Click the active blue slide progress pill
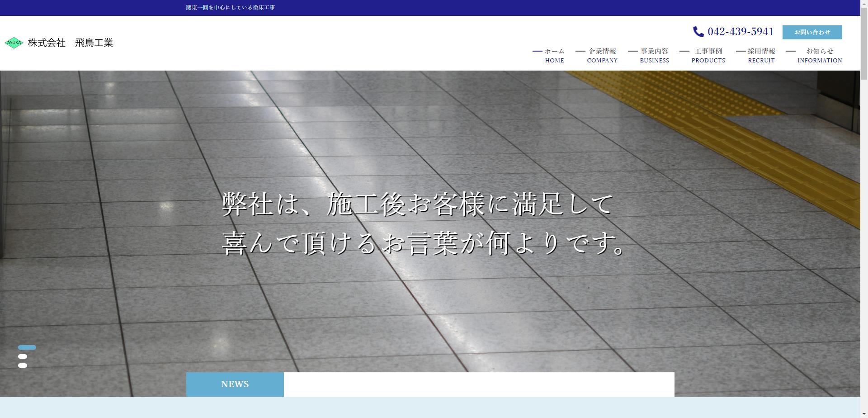This screenshot has height=418, width=868. pyautogui.click(x=27, y=347)
